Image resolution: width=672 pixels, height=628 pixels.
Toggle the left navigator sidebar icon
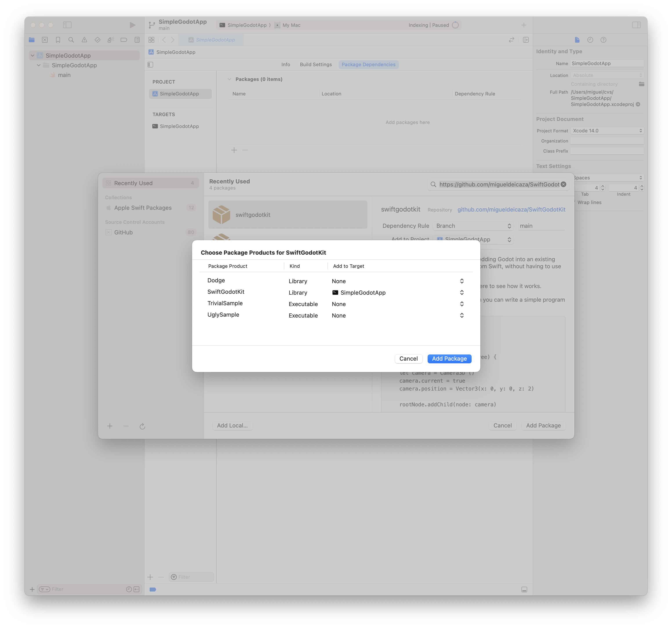point(67,25)
